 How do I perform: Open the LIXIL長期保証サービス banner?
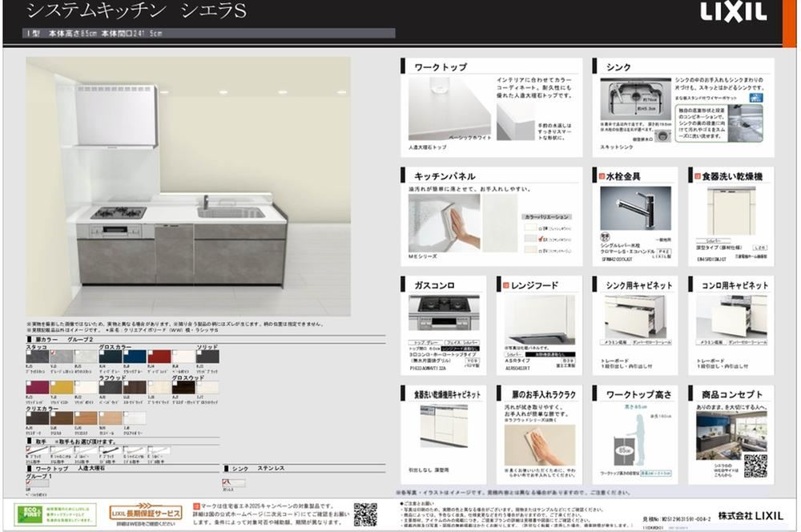[146, 513]
